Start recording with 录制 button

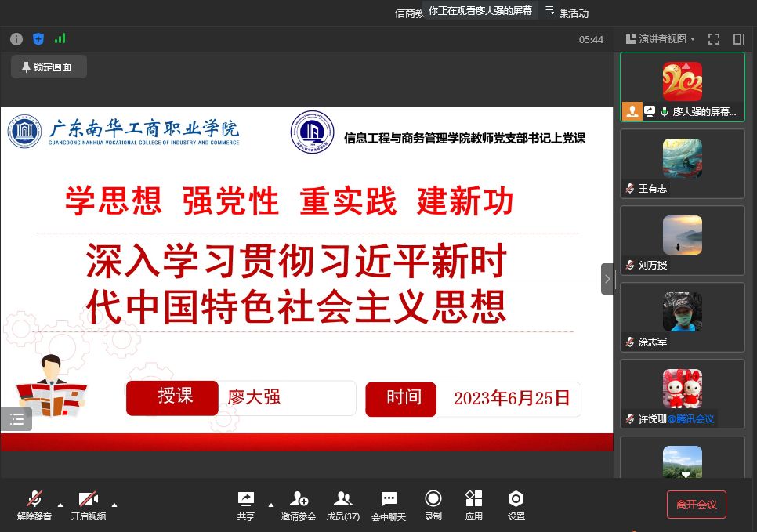[433, 505]
